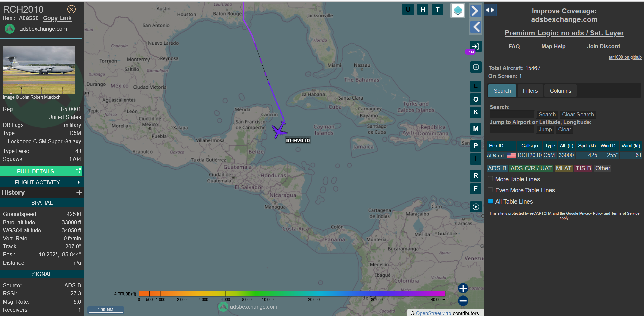Screen dimensions: 644x316
Task: Click the F map button
Action: click(476, 189)
